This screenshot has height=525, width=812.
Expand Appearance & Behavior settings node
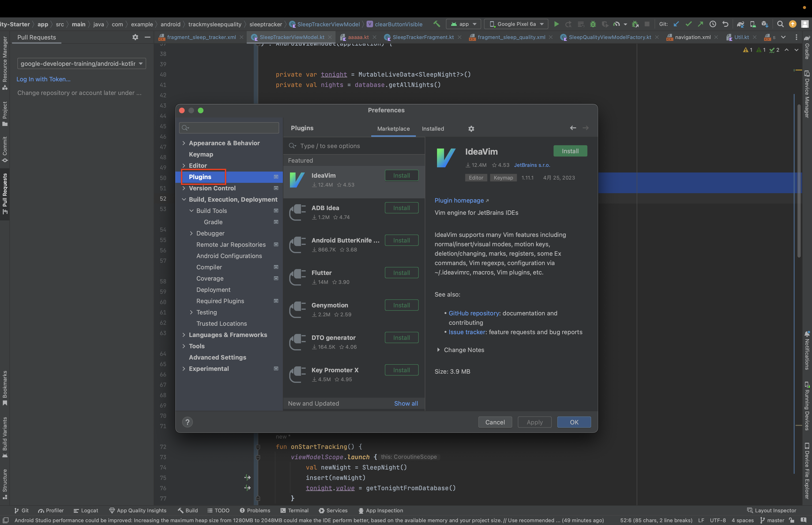coord(184,143)
